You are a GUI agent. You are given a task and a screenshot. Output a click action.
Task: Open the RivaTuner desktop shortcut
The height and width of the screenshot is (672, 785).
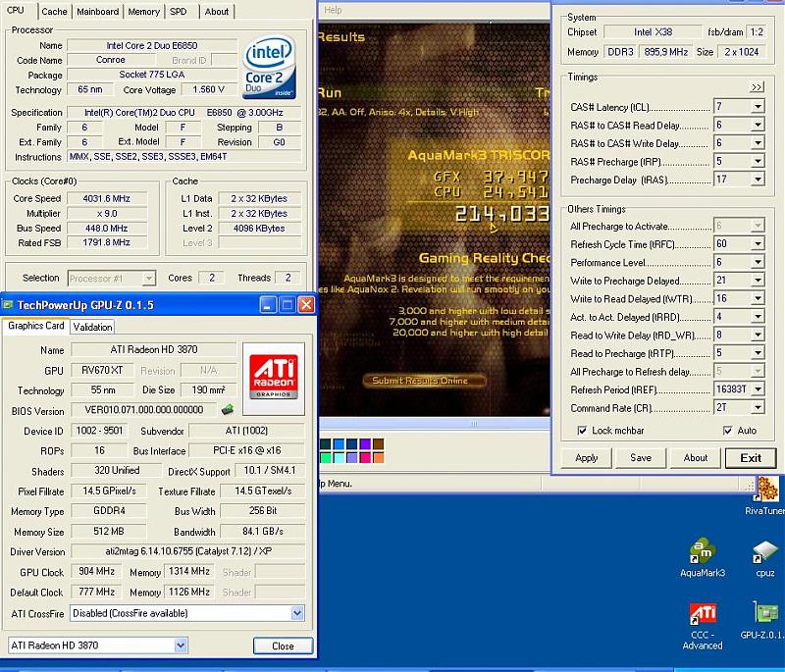click(x=767, y=494)
